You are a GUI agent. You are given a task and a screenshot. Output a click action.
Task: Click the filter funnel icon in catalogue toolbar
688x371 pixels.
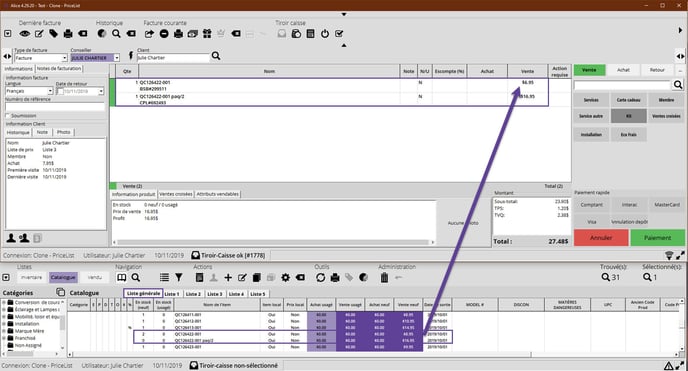pos(179,278)
